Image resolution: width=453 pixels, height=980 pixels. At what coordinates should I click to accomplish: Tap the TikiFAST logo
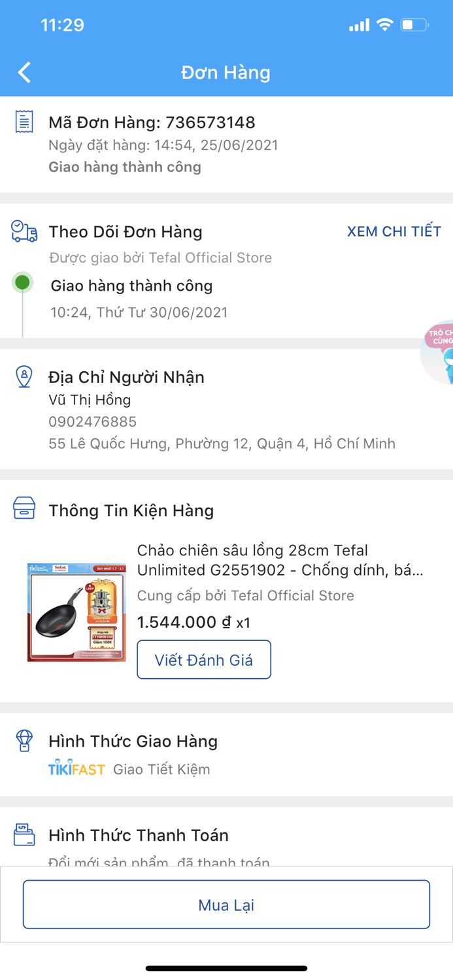click(x=76, y=769)
